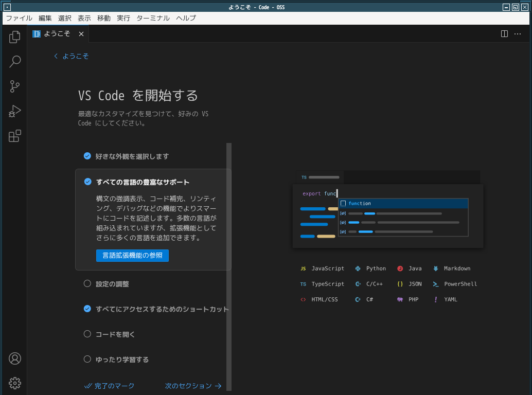Viewport: 532px width, 395px height.
Task: Select the HTML/CSS language icon
Action: 303,299
